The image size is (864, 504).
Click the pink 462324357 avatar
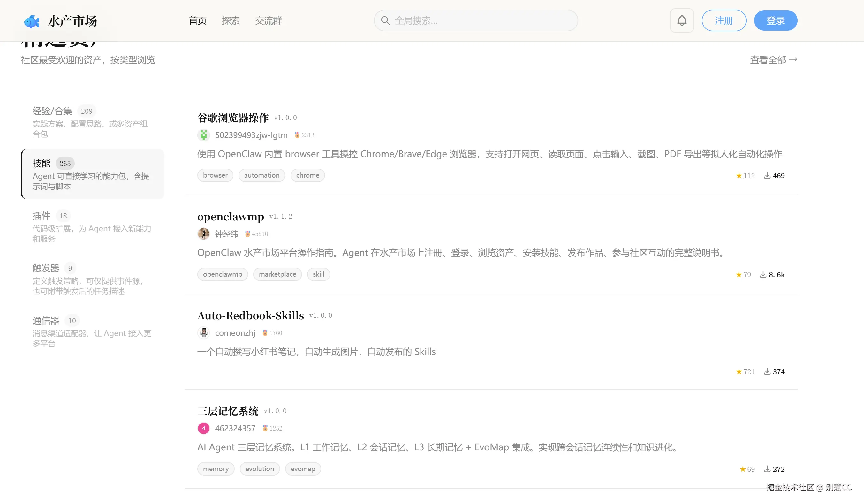(204, 428)
